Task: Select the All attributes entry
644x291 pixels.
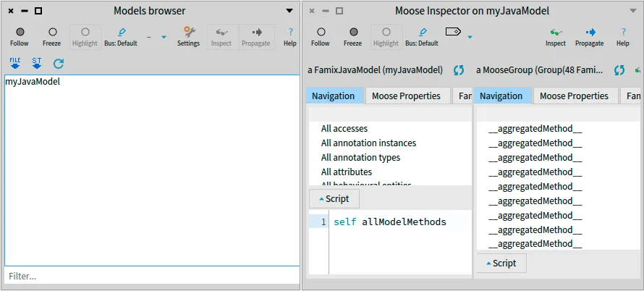Action: (x=390, y=172)
